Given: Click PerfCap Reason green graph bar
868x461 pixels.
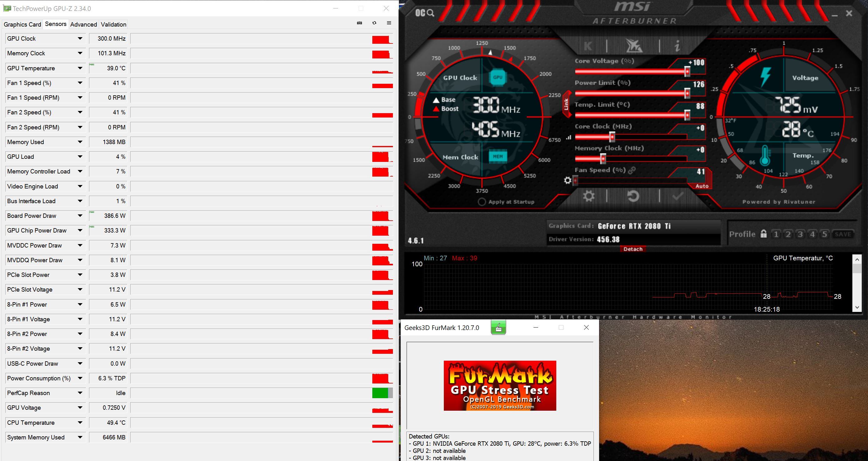Looking at the screenshot, I should pos(380,393).
